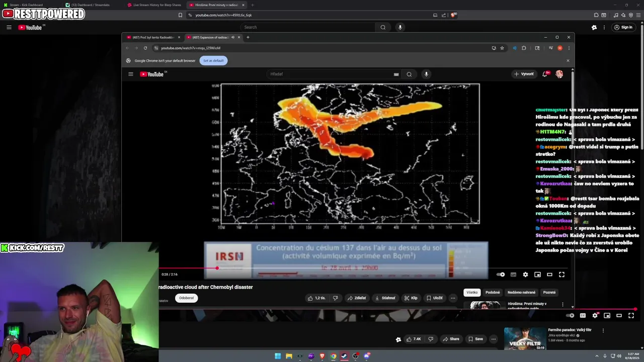Open options for Fermiho paradox video
The height and width of the screenshot is (362, 644).
[603, 331]
